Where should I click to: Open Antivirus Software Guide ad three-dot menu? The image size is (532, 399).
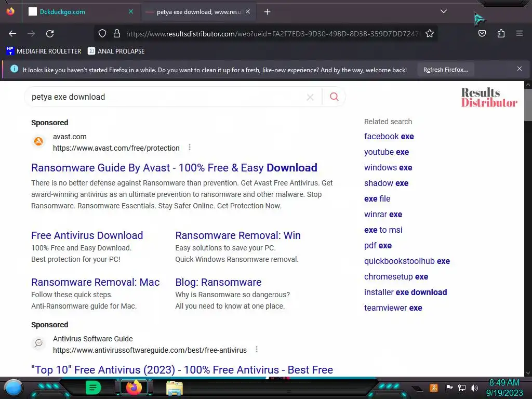257,349
